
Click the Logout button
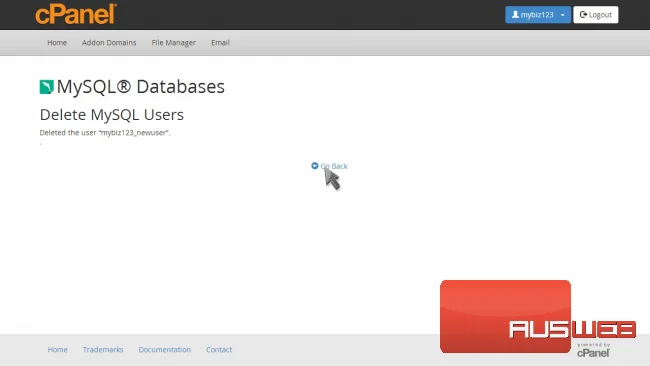[x=596, y=15]
